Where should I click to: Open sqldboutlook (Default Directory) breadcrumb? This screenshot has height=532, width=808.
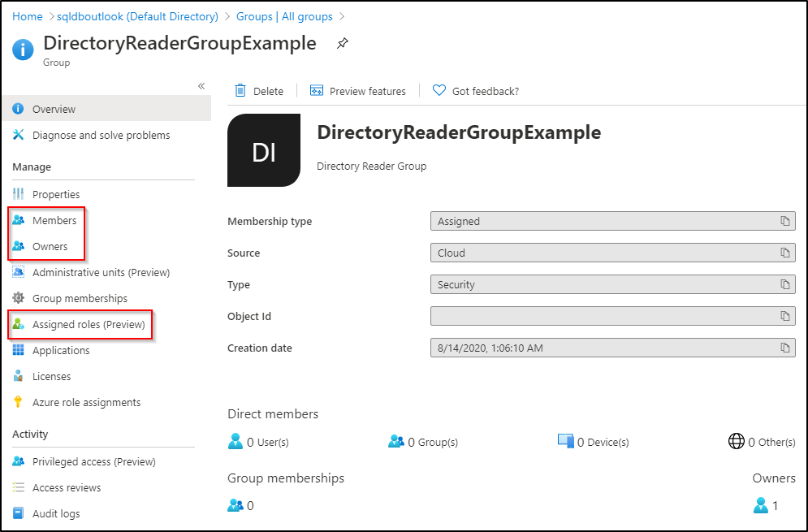(x=137, y=16)
